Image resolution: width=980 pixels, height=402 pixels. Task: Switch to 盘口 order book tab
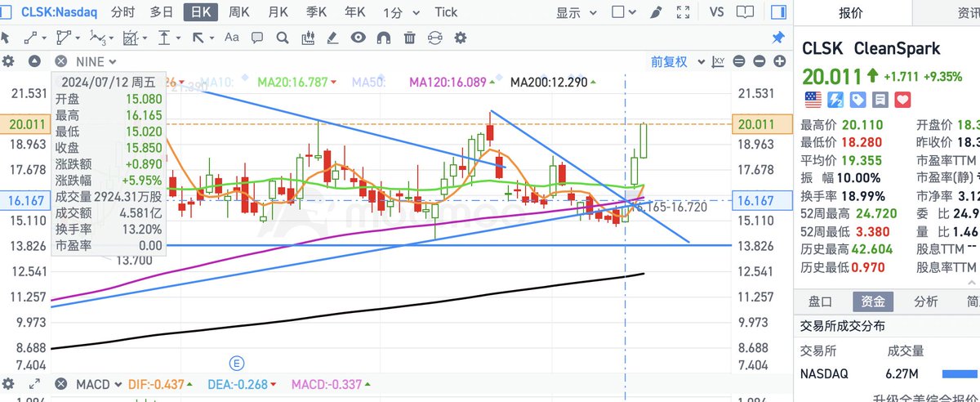point(819,301)
